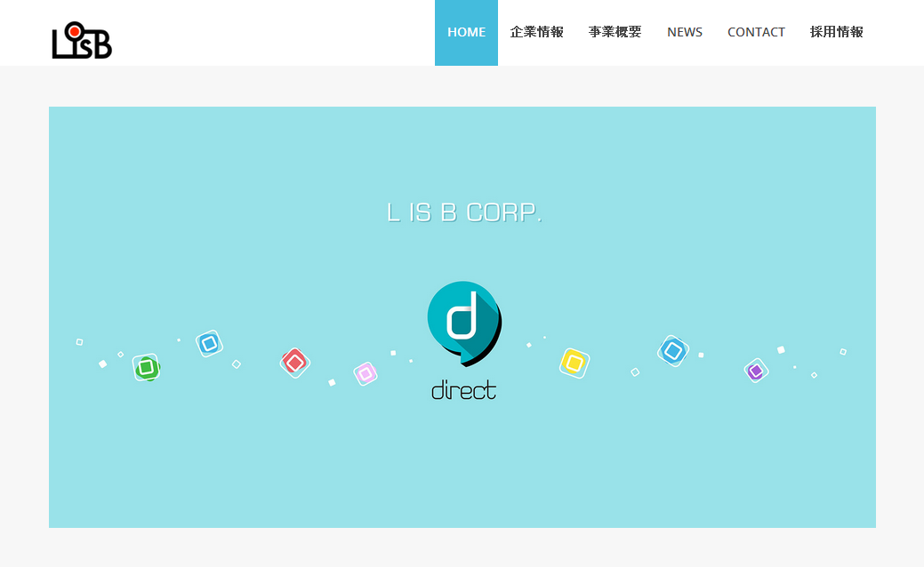Click the direct speech-bubble logo icon
The width and height of the screenshot is (924, 567).
[x=464, y=323]
